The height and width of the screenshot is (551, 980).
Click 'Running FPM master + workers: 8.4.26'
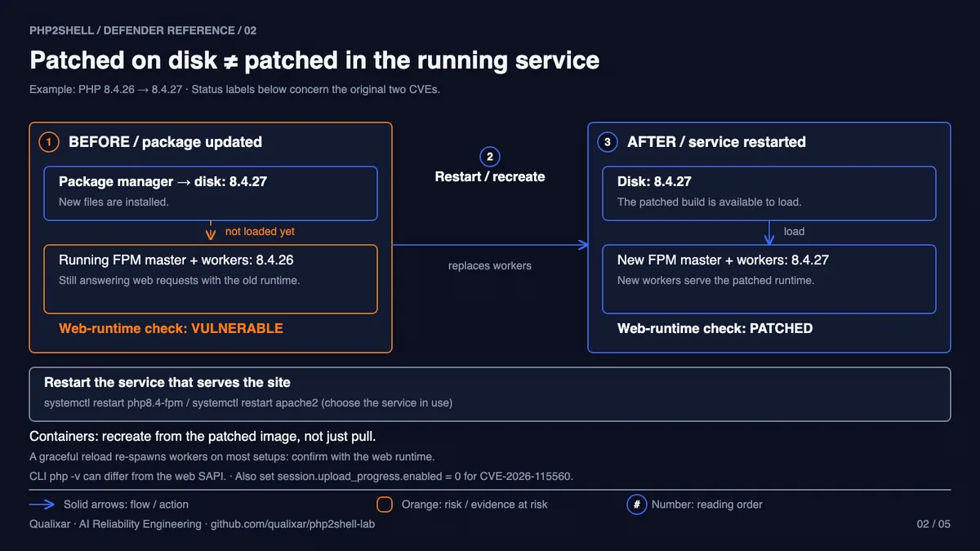coord(176,260)
